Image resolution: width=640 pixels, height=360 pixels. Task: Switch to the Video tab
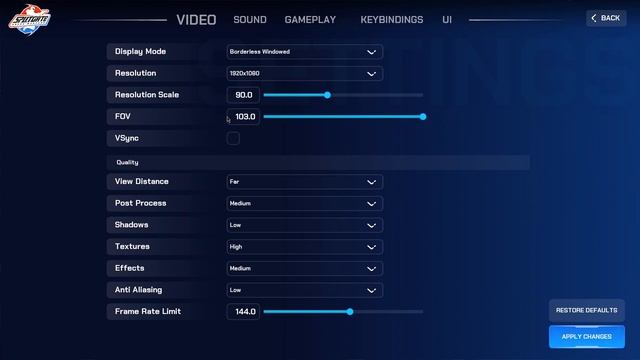click(196, 20)
